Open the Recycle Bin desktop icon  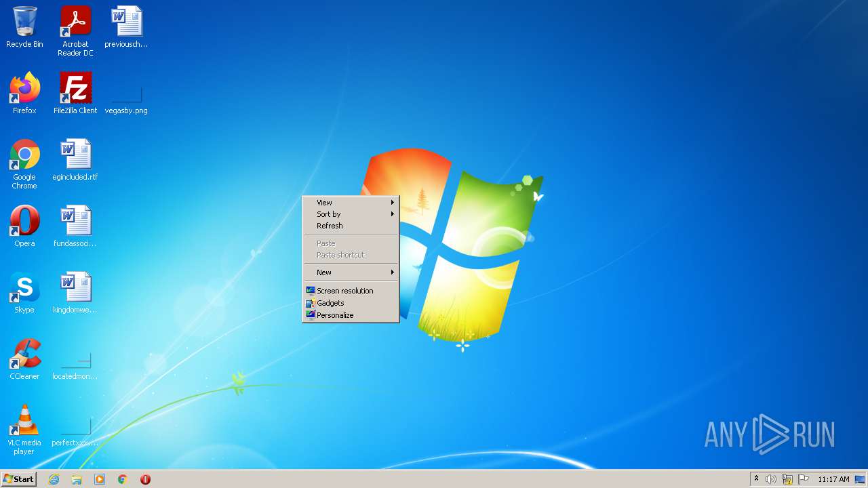(24, 27)
